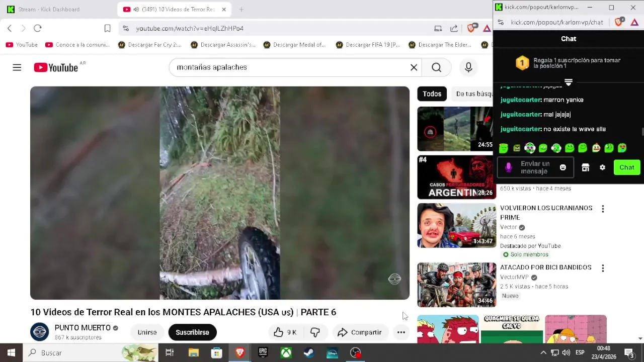644x362 pixels.
Task: Open PUNTO MUERTO channel name link
Action: pyautogui.click(x=83, y=328)
